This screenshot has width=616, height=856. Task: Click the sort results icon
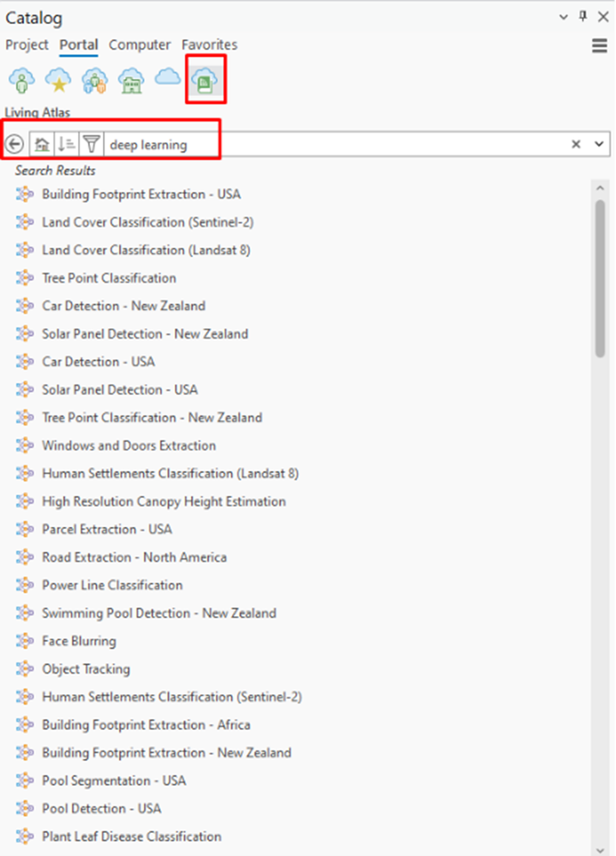[x=66, y=145]
